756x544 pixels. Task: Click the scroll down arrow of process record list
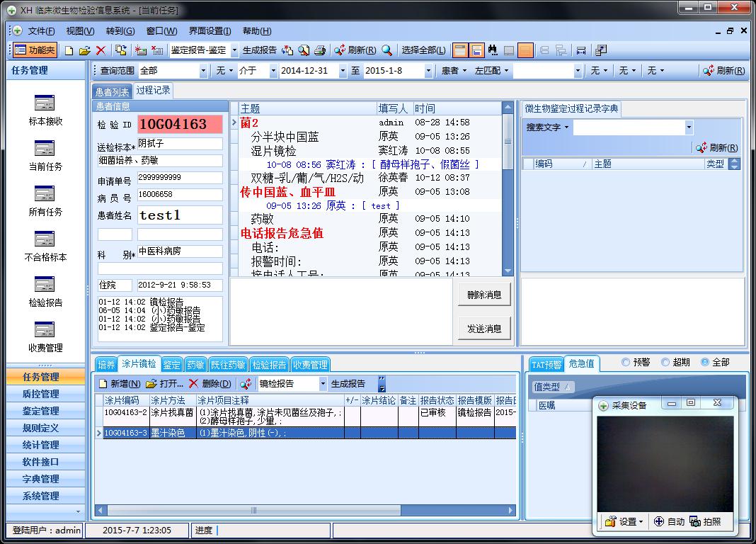click(508, 271)
